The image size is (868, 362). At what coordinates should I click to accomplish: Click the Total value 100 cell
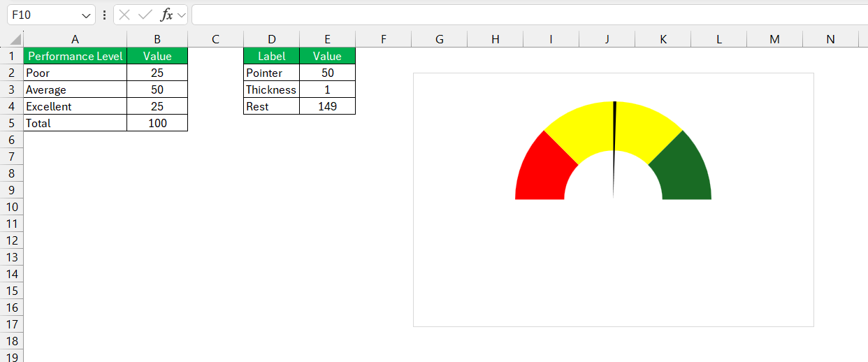pos(157,123)
